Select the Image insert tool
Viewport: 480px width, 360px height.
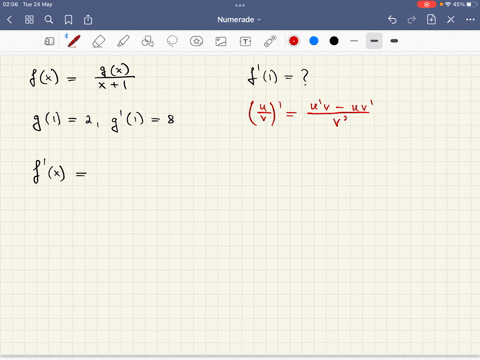click(x=221, y=41)
